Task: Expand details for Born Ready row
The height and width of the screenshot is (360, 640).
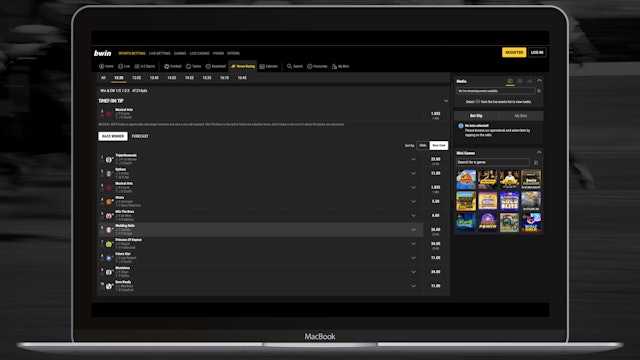Action: 413,286
